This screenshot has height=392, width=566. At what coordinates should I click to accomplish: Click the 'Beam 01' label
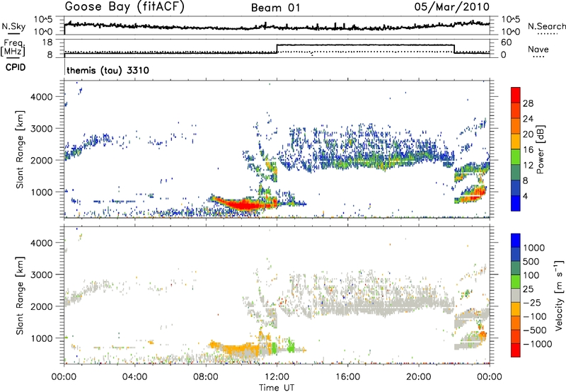click(276, 8)
